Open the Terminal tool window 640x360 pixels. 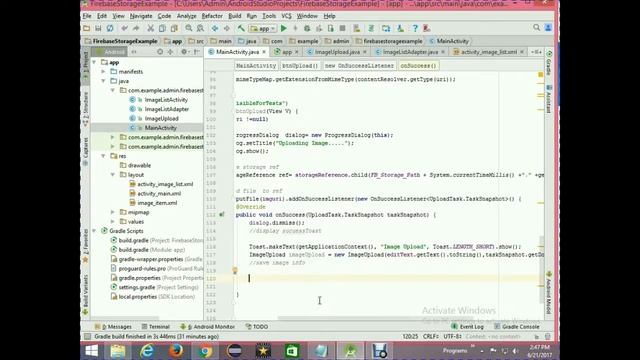pyautogui.click(x=155, y=327)
